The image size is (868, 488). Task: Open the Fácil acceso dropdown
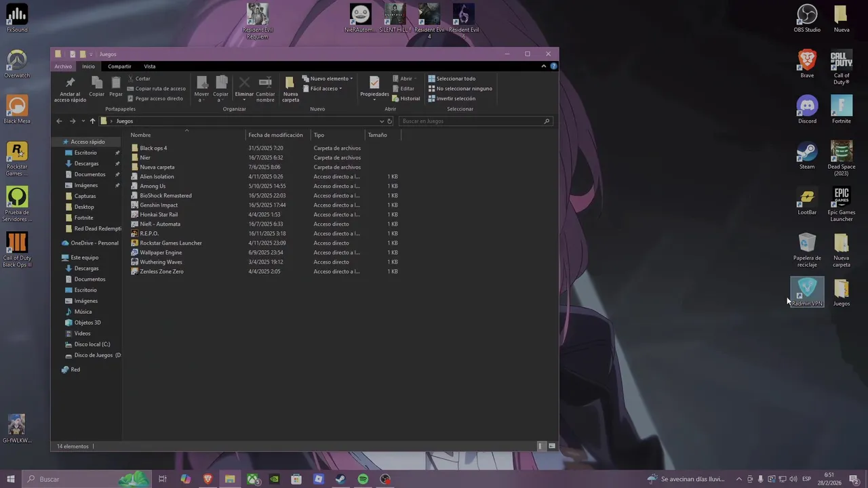(x=322, y=89)
